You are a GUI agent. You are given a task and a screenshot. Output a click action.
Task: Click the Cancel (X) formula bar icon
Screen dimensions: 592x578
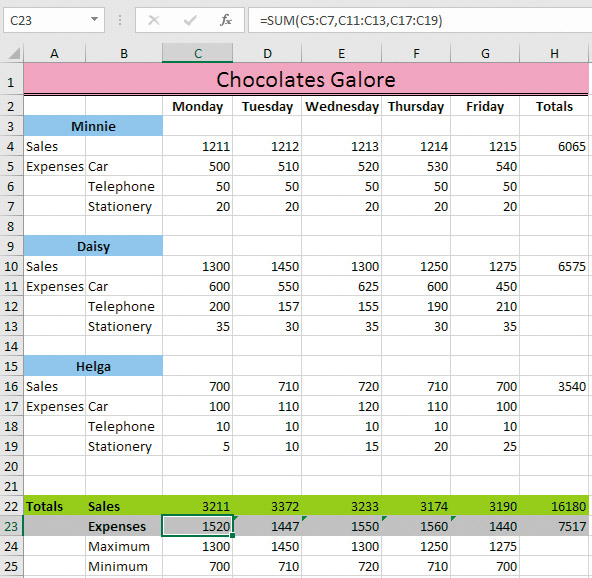154,20
